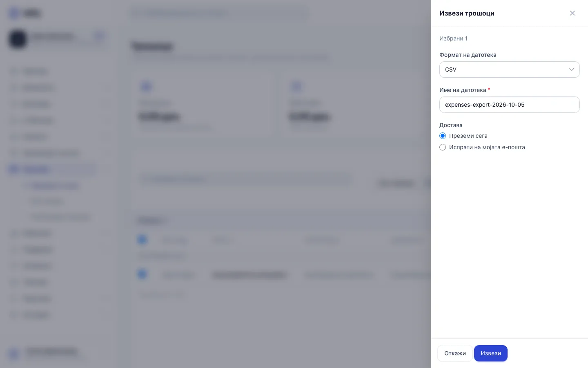Click the Извези button
588x368 pixels.
pos(491,353)
